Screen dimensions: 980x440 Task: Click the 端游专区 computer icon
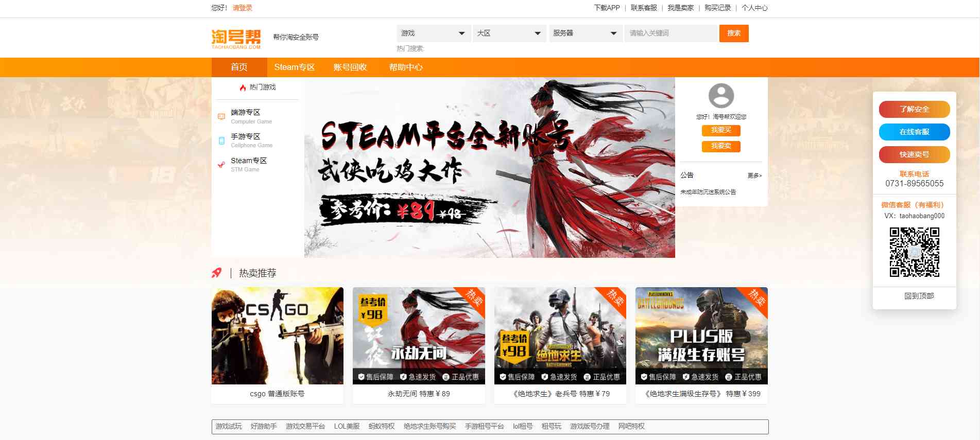(x=221, y=116)
